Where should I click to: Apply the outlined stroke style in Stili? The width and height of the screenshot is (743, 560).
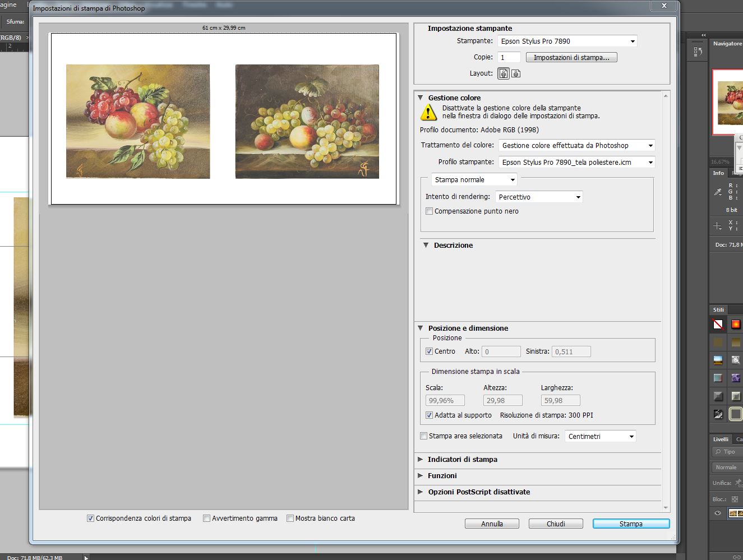735,414
